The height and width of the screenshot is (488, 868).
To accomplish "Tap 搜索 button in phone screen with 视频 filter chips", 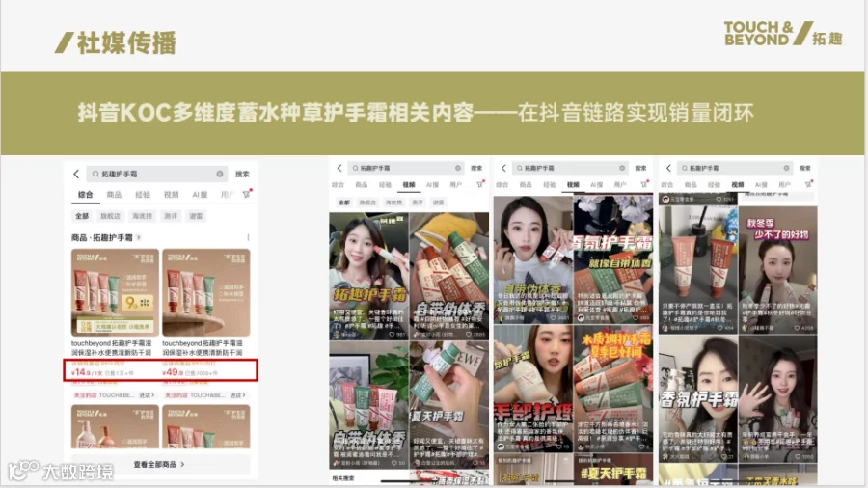I will (x=476, y=168).
